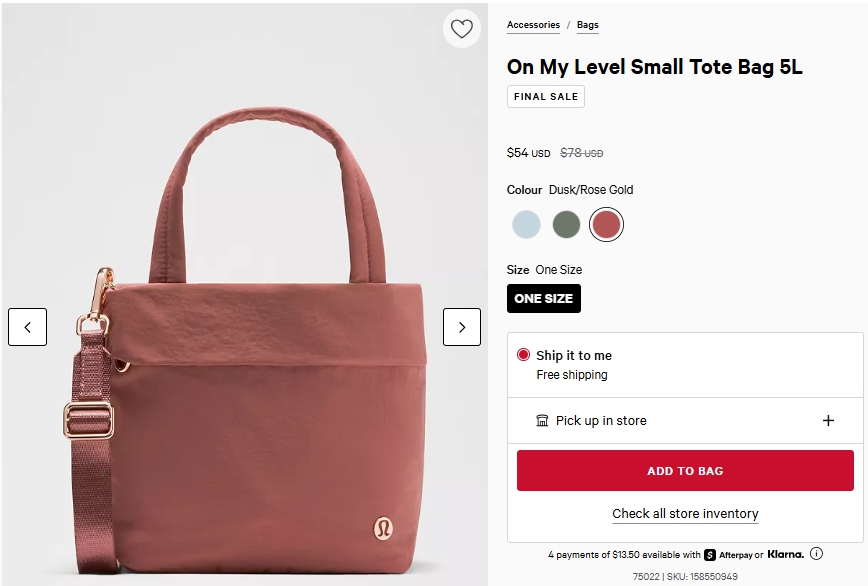Add the tote to your wishlist (heart)
868x586 pixels.
pyautogui.click(x=461, y=29)
